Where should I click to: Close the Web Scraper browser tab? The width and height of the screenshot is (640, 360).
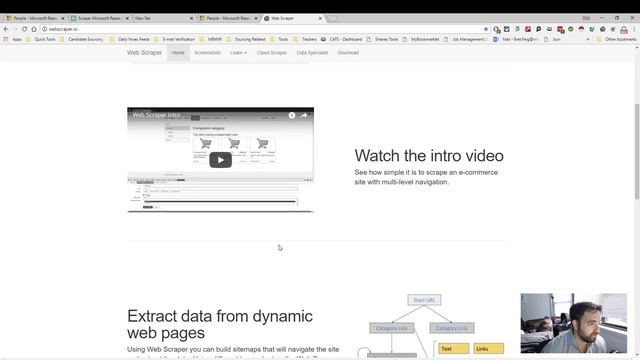pos(320,18)
